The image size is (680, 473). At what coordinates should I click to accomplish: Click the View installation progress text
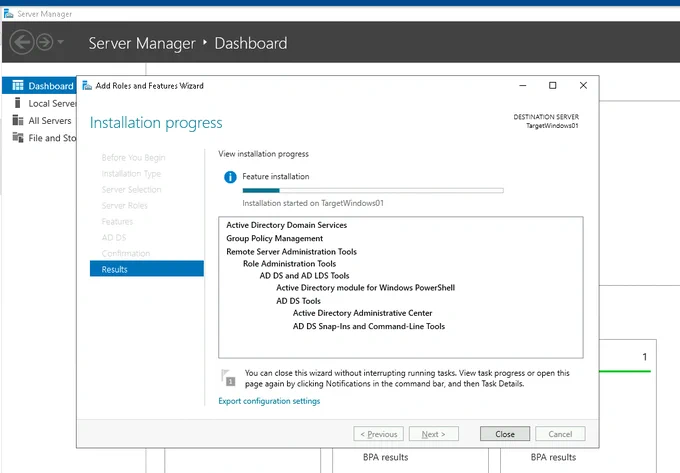click(x=263, y=154)
